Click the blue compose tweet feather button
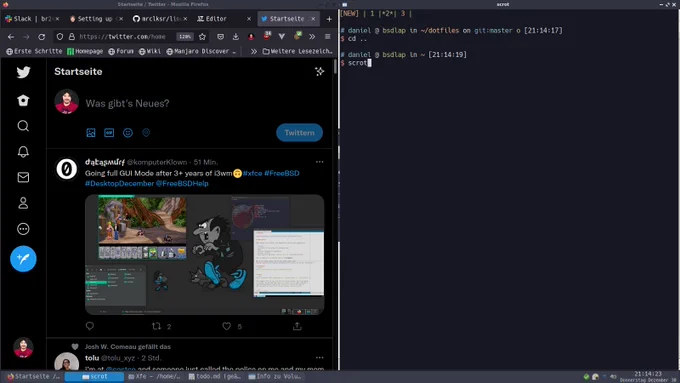680x383 pixels. 23,259
